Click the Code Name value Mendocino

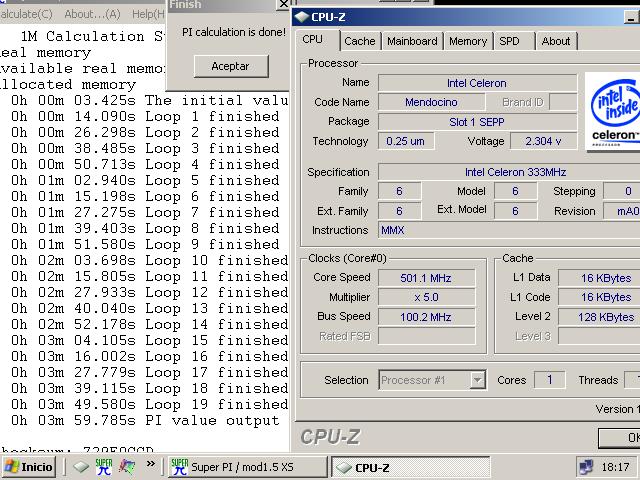(x=431, y=102)
